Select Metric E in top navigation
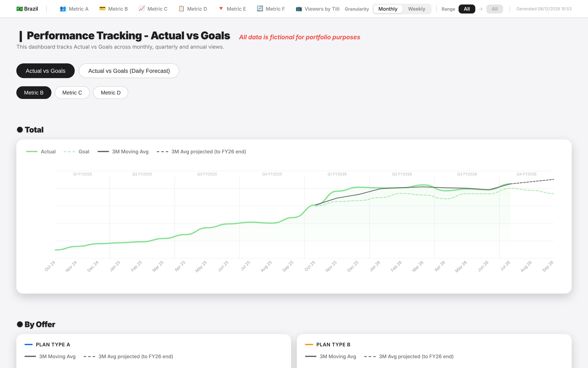 (232, 9)
